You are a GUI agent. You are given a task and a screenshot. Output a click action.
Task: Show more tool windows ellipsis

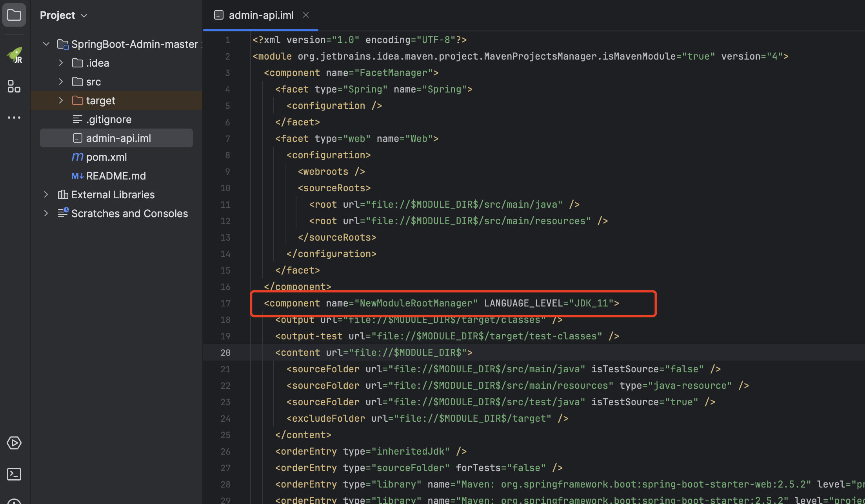(x=14, y=118)
